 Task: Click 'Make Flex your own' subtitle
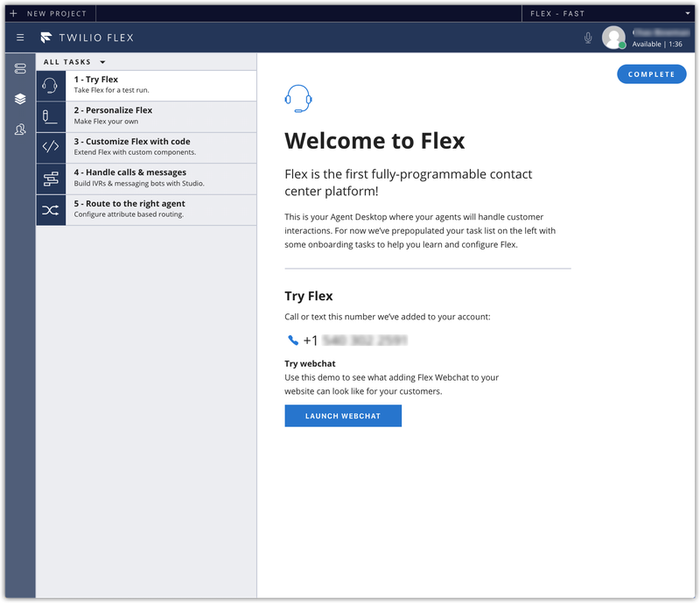tap(106, 121)
